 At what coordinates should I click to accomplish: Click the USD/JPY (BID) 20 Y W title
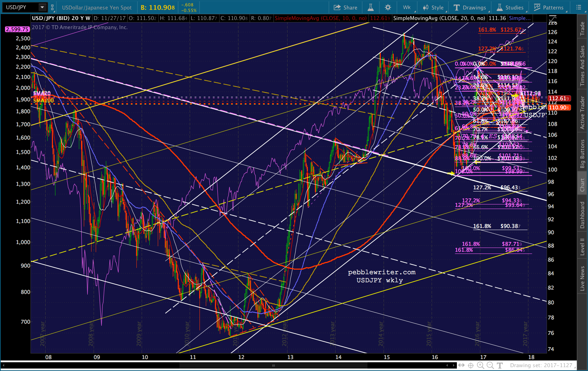coord(61,18)
